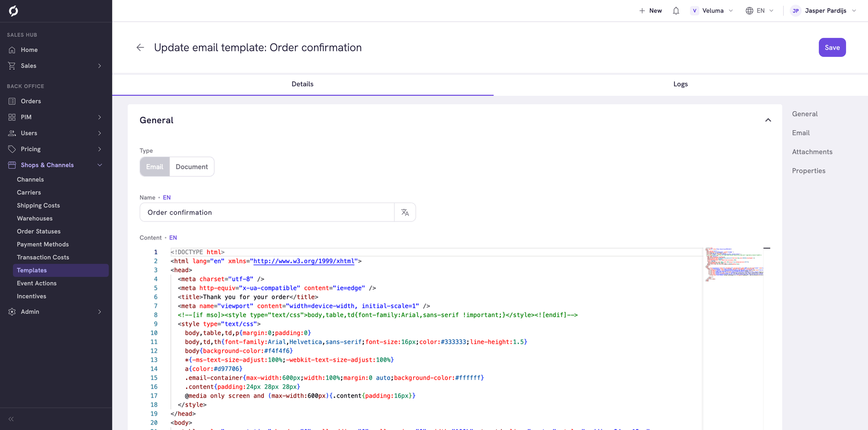
Task: Select the Details tab
Action: [x=303, y=84]
